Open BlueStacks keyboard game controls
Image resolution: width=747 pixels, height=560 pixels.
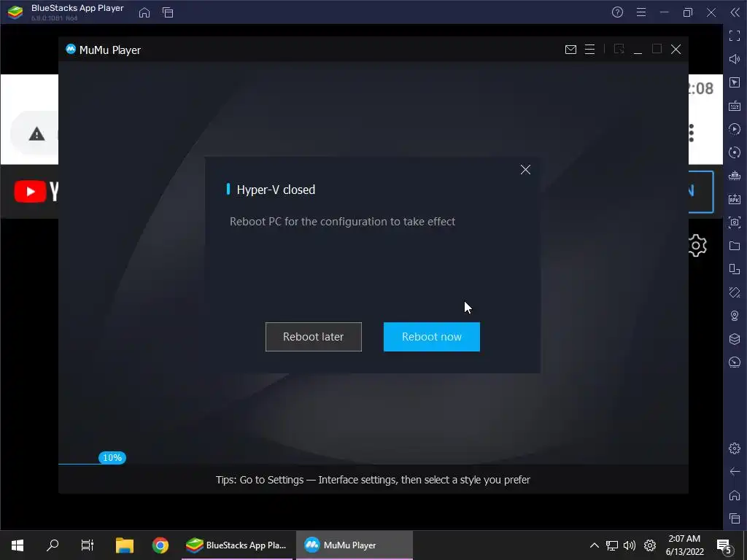pyautogui.click(x=735, y=106)
